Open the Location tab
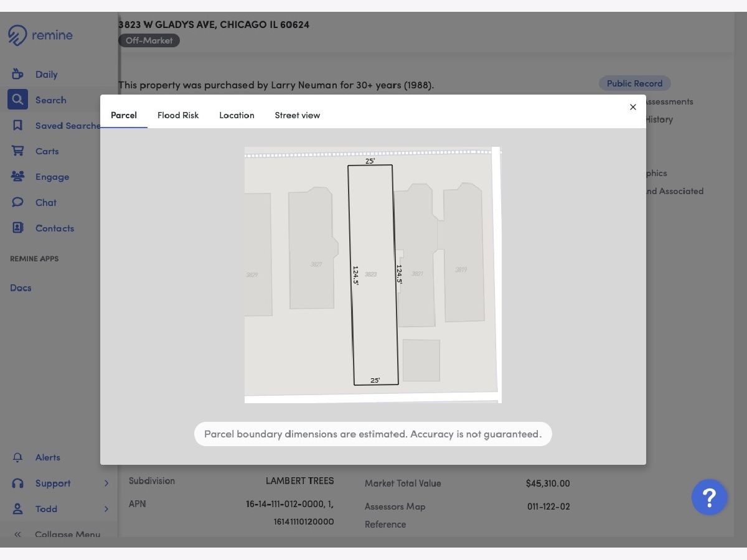Image resolution: width=747 pixels, height=560 pixels. [237, 115]
